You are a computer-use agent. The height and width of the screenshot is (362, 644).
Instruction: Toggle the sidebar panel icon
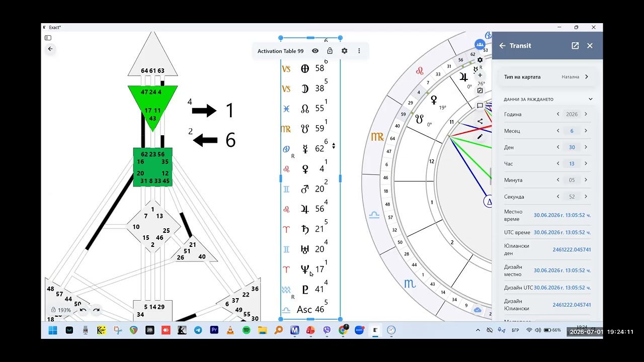click(48, 38)
